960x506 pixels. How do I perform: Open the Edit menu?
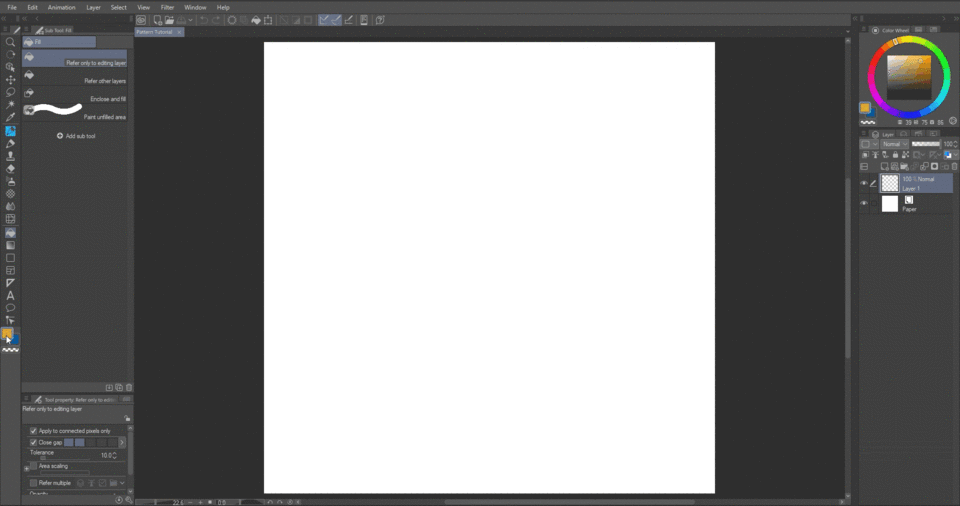tap(32, 7)
